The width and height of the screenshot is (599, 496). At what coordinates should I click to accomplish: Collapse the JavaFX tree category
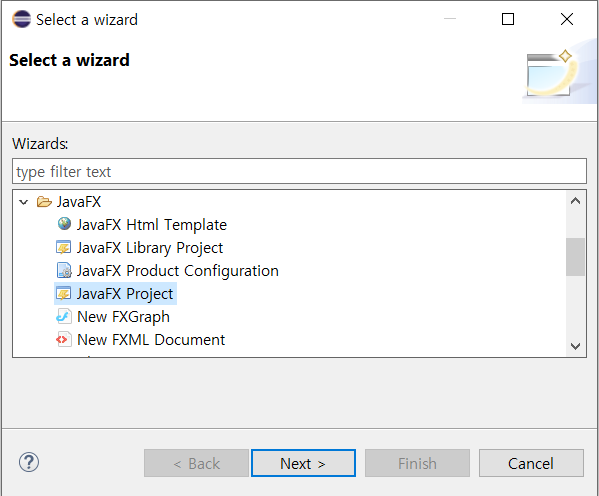tap(24, 202)
